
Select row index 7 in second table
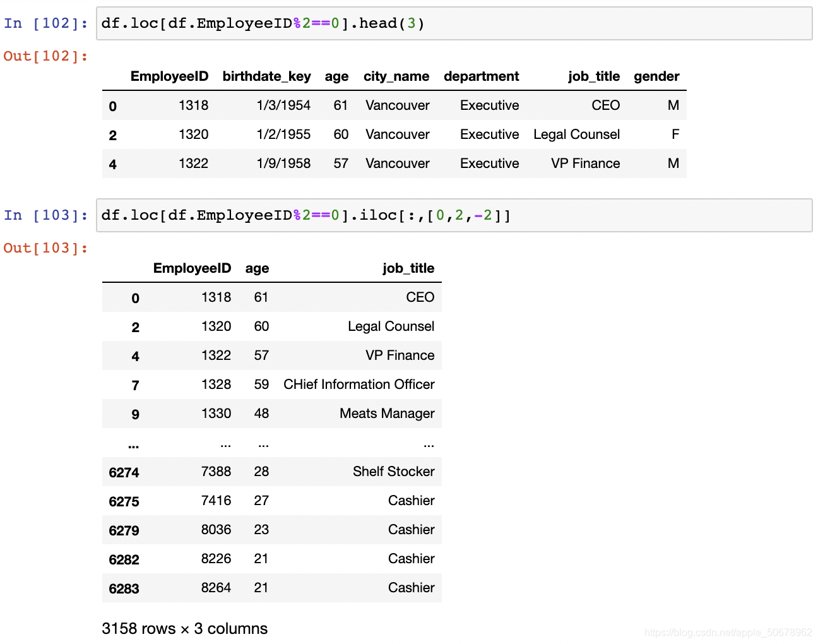[x=135, y=386]
